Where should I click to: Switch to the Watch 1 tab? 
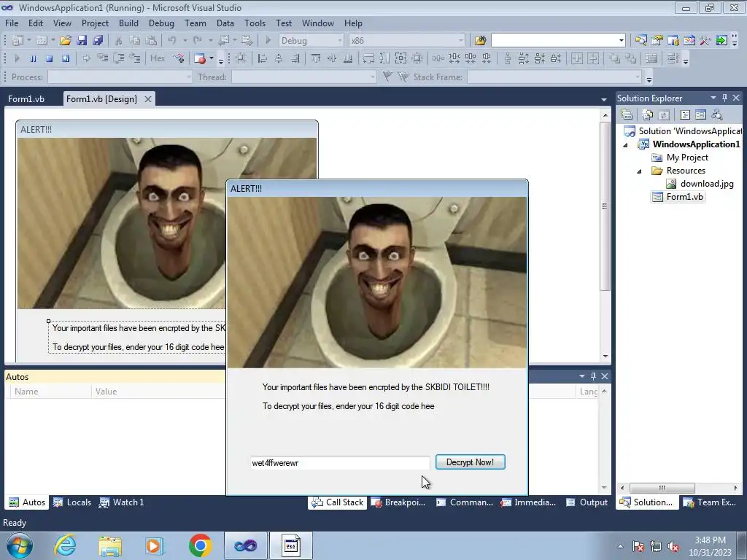coord(122,502)
